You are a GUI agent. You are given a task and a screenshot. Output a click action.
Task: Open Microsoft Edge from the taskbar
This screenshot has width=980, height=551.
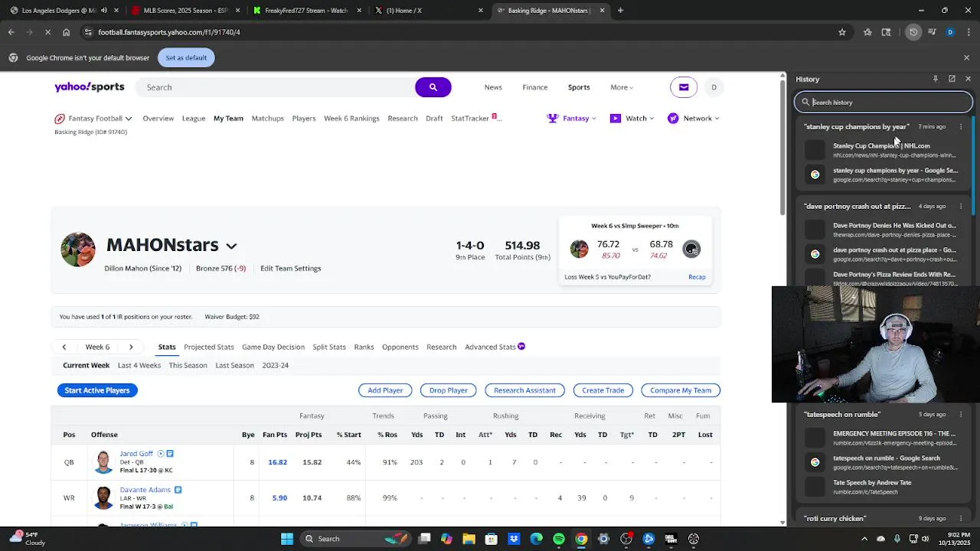(536, 539)
